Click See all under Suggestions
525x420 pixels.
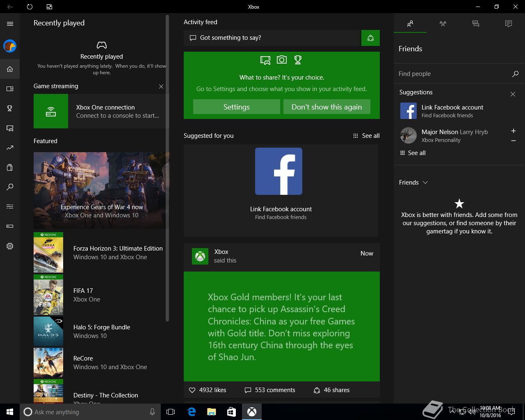[x=413, y=153]
